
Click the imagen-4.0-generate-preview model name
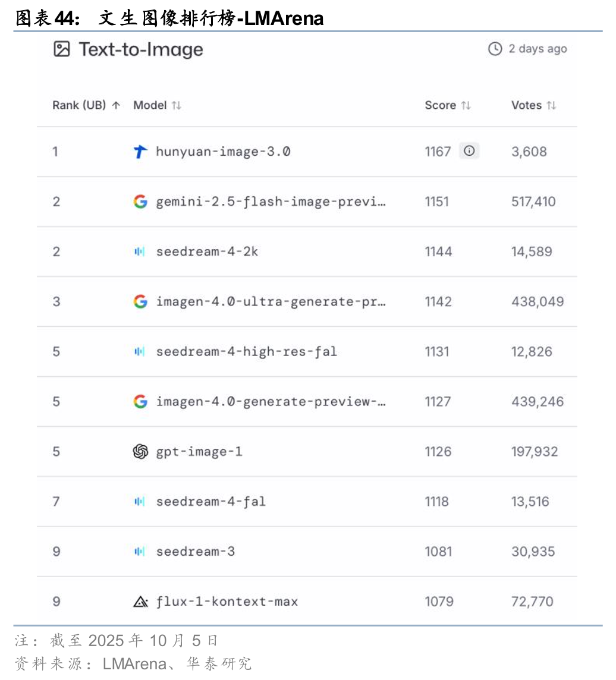271,402
